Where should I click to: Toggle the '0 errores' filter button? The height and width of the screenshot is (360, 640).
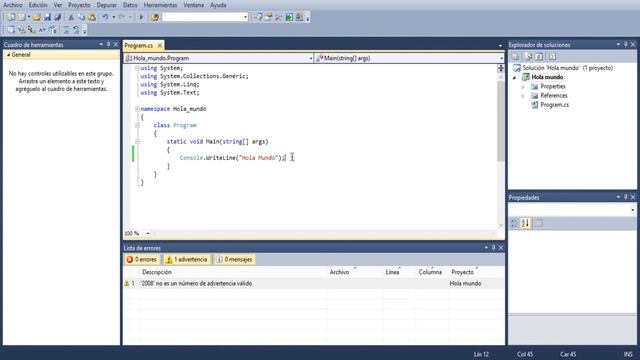pos(142,260)
